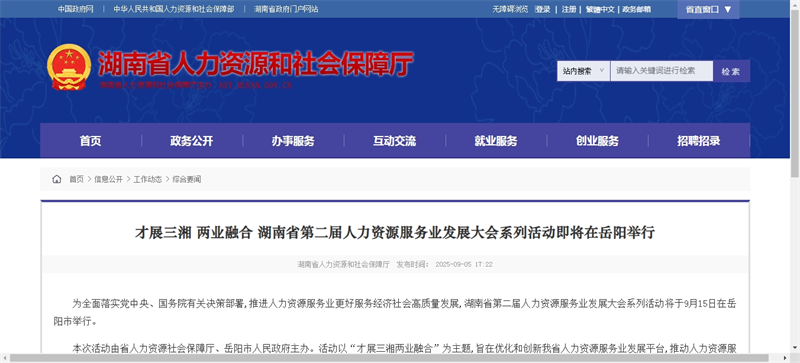This screenshot has height=363, width=800.
Task: Open the 政务公开 navigation menu
Action: click(x=192, y=141)
